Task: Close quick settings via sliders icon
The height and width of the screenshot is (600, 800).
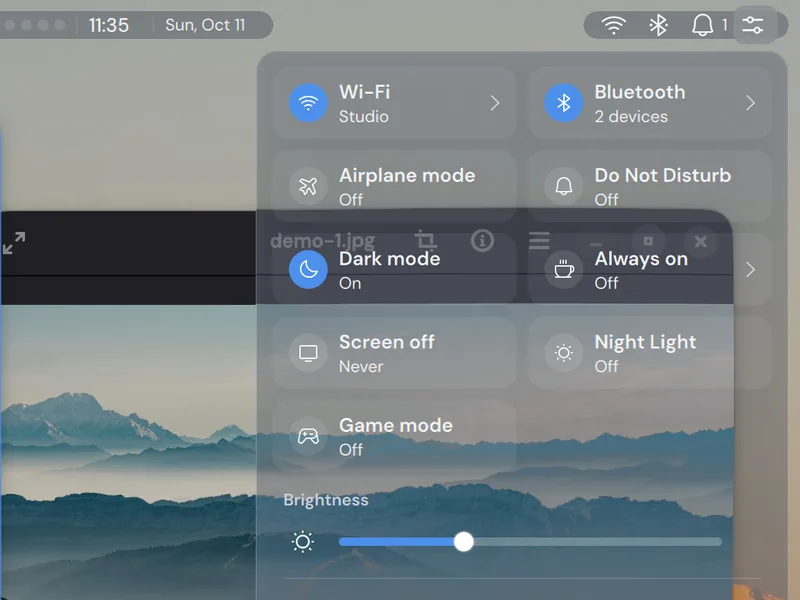Action: [x=753, y=24]
